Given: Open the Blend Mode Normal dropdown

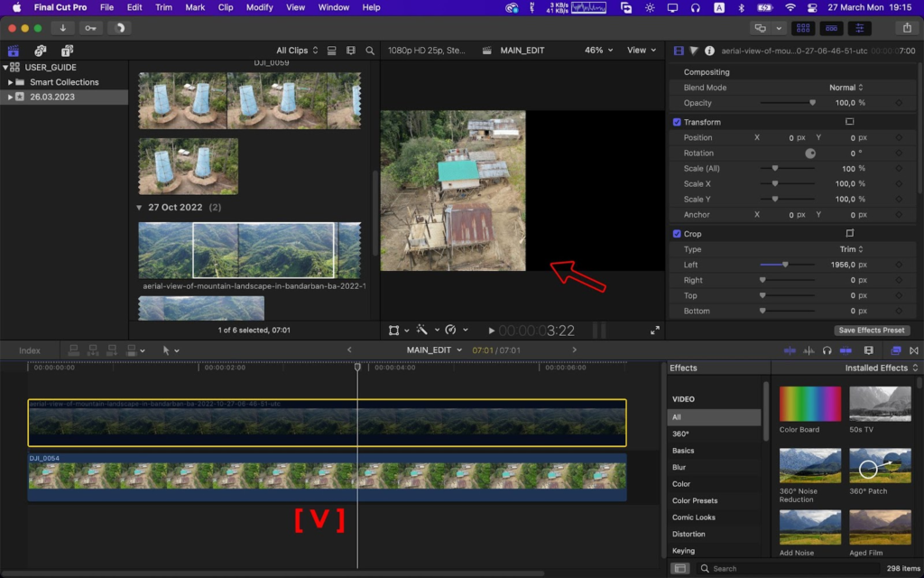Looking at the screenshot, I should (x=846, y=88).
